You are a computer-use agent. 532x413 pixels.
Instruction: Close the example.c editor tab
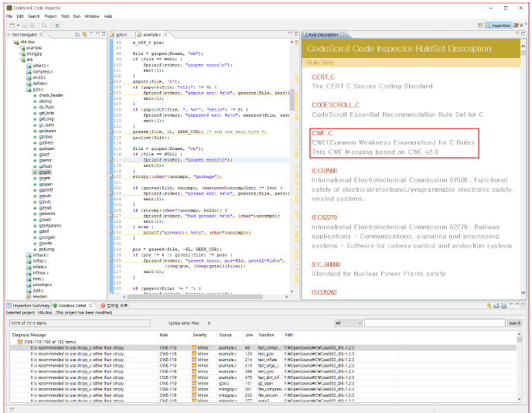[x=165, y=34]
